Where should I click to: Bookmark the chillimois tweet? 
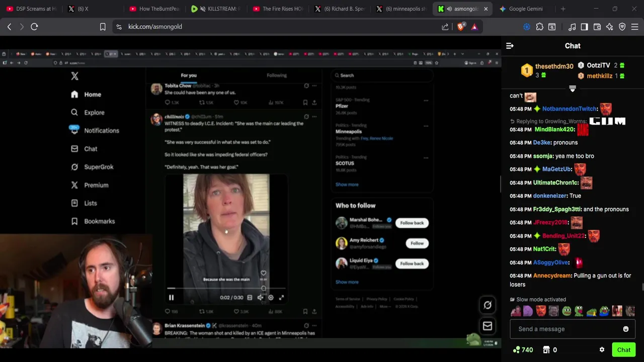[305, 312]
